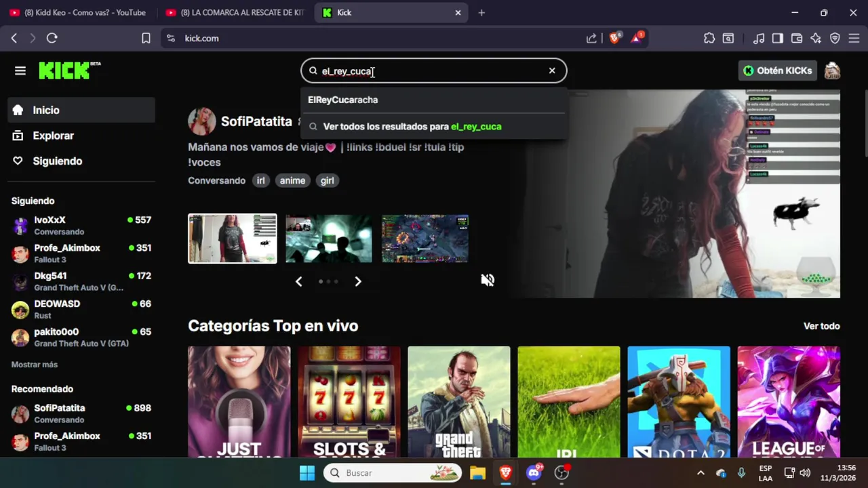Viewport: 868px width, 488px height.
Task: Click Ver todo for top categories
Action: [822, 326]
